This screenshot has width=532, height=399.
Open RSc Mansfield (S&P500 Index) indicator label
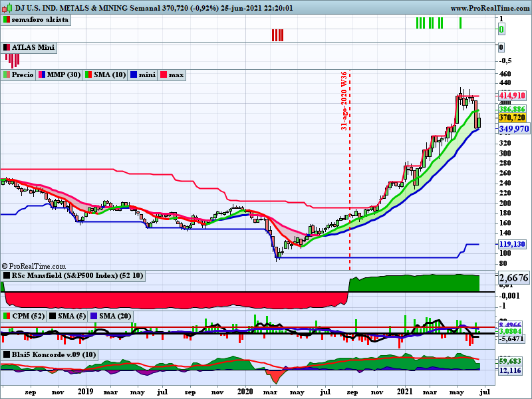click(77, 275)
